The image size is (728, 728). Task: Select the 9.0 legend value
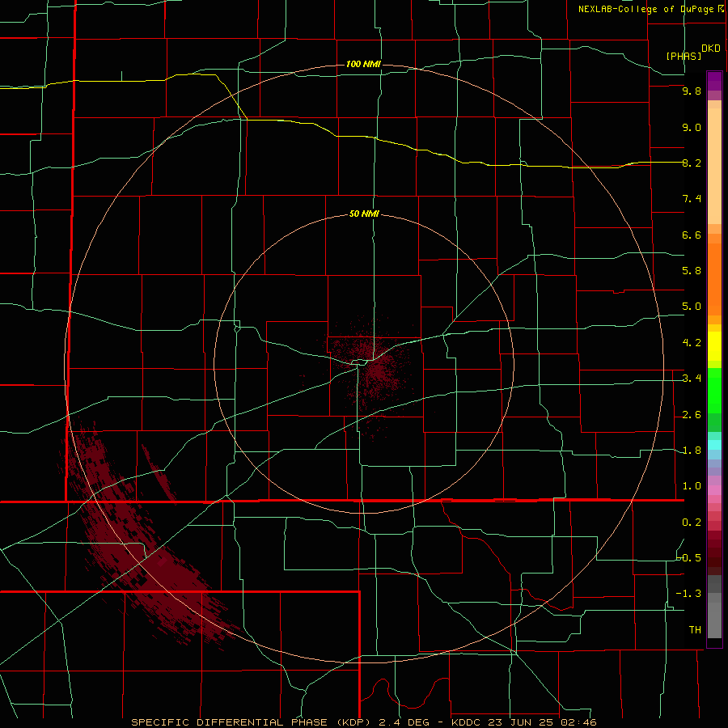click(x=692, y=128)
